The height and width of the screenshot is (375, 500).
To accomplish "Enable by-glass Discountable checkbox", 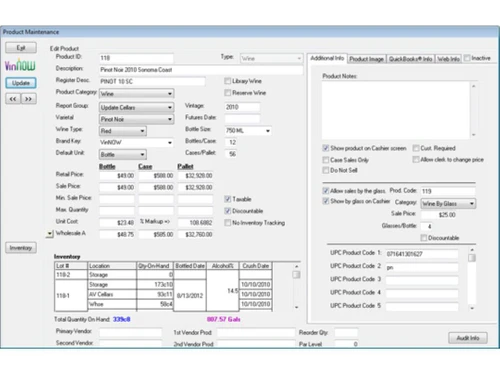I will coord(424,238).
